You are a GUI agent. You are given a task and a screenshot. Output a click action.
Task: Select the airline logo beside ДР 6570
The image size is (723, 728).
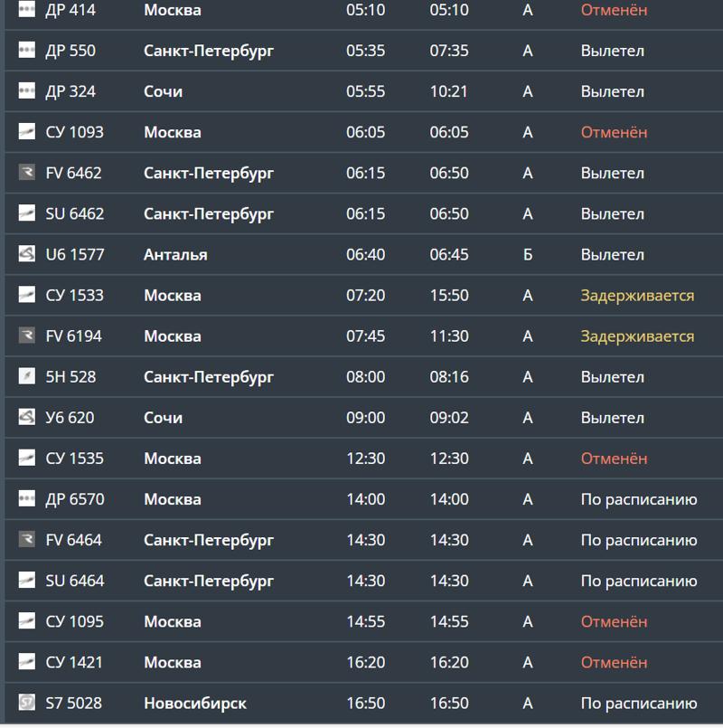[26, 499]
